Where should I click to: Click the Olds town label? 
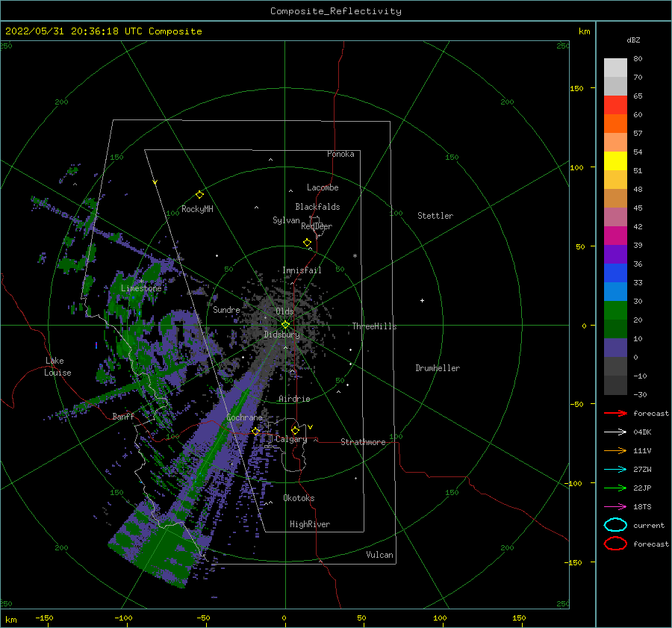coord(284,311)
